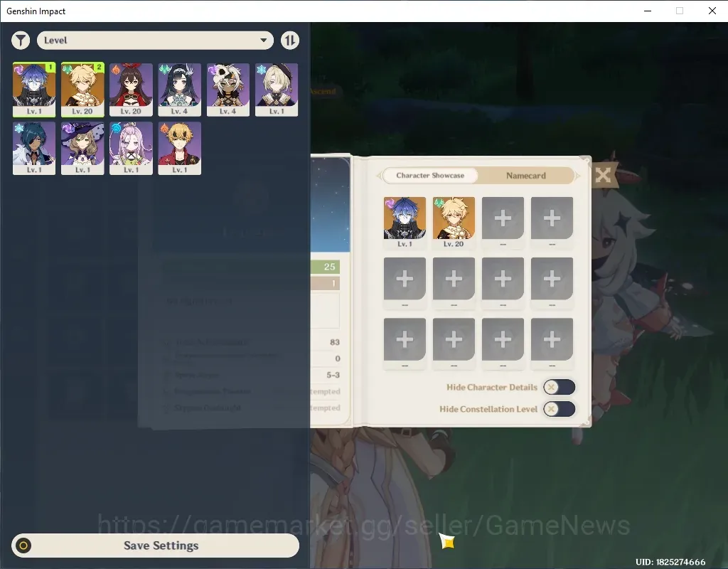
Task: Choose the skull-hat Lv. 4 character
Action: point(228,89)
